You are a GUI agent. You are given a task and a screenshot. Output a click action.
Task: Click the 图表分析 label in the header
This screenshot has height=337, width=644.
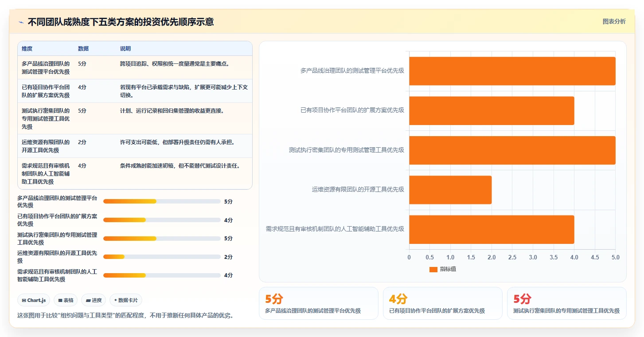pos(614,21)
